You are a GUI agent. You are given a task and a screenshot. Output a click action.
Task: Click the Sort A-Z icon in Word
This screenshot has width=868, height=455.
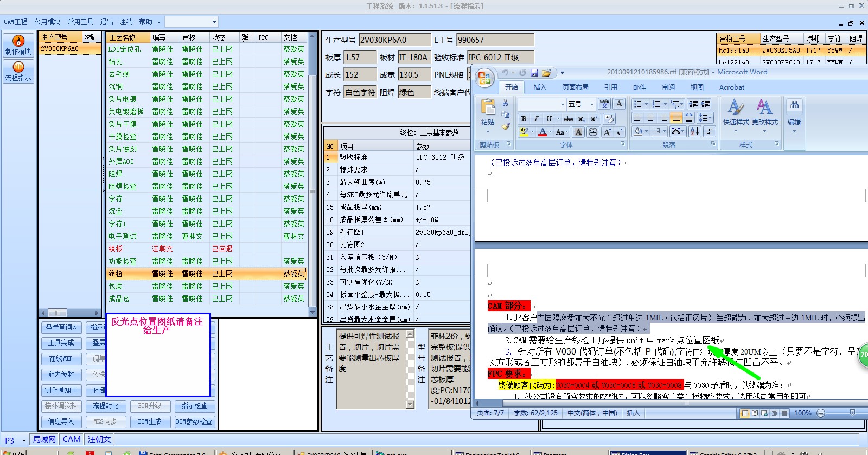point(694,131)
